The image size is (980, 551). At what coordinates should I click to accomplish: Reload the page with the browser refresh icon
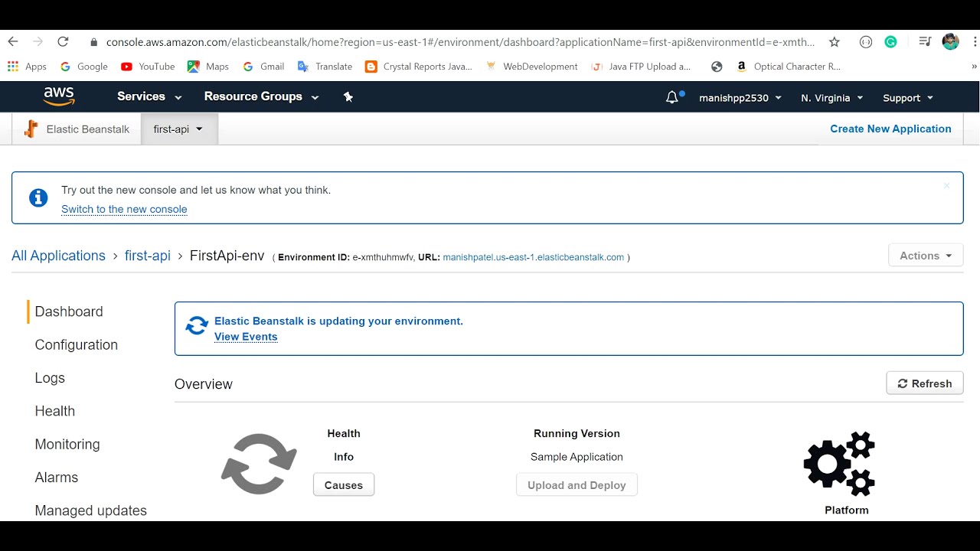tap(63, 42)
